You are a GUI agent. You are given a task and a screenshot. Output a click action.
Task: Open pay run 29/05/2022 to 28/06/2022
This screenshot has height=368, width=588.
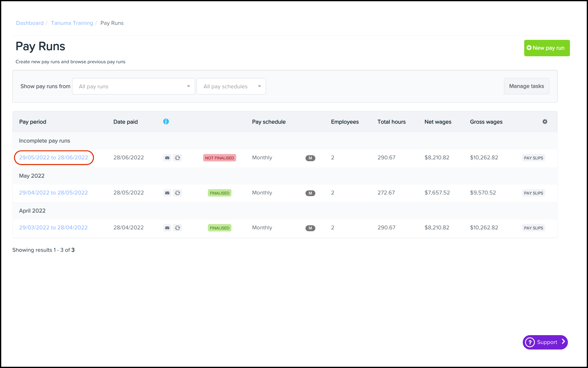[54, 158]
